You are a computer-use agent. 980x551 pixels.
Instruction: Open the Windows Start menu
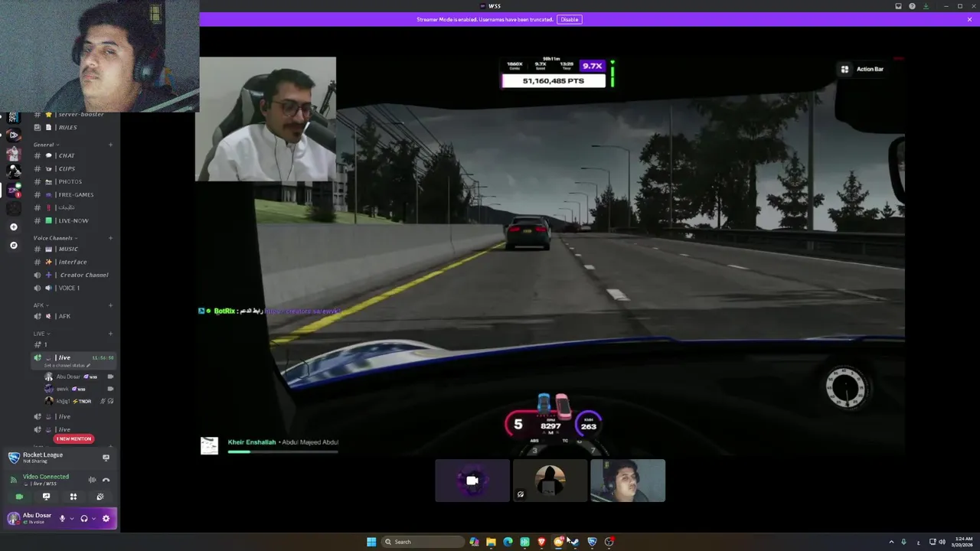(x=371, y=542)
